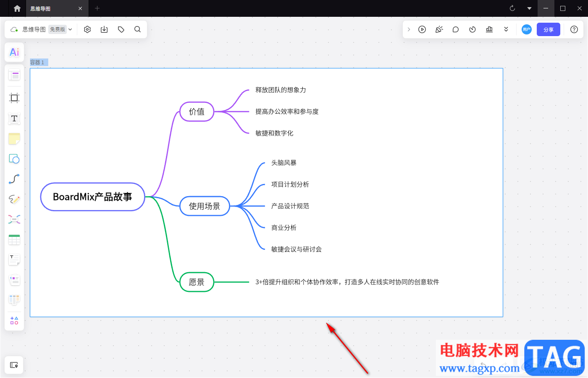
Task: Go to home screen icon
Action: point(17,8)
